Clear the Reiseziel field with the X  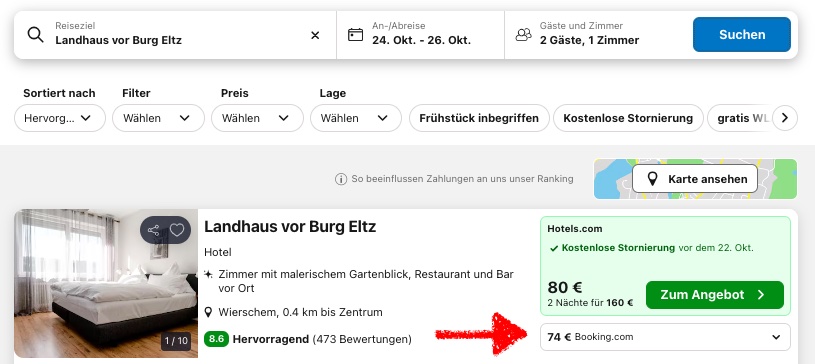coord(315,35)
